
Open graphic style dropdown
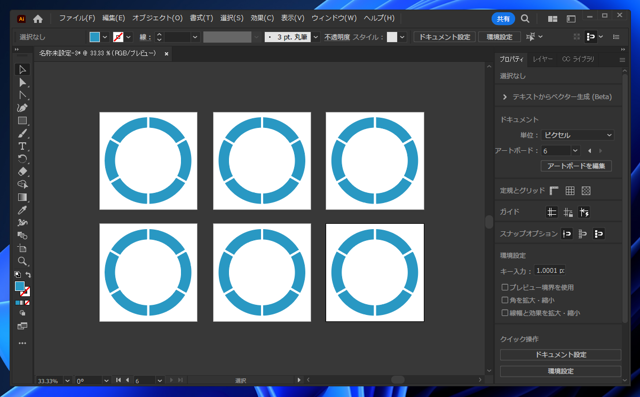coord(402,37)
